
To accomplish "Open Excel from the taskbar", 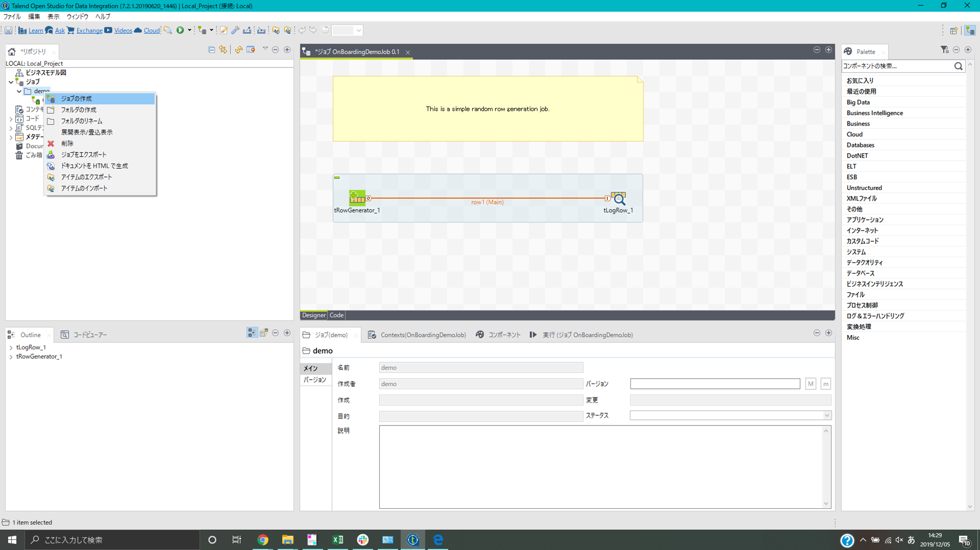I will [x=337, y=540].
